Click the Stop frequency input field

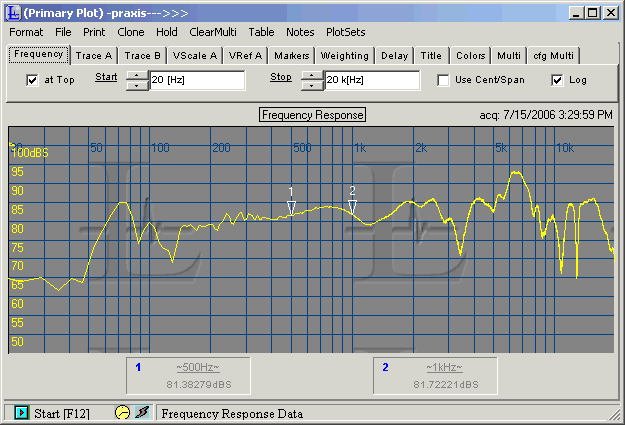point(371,80)
